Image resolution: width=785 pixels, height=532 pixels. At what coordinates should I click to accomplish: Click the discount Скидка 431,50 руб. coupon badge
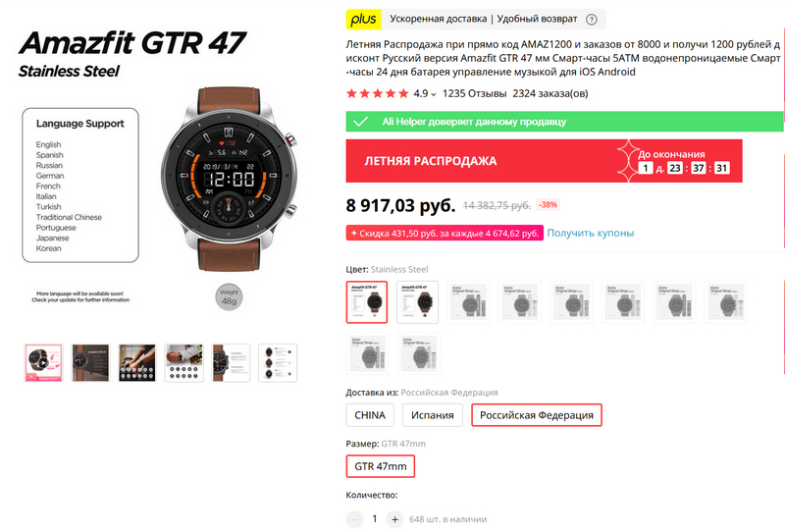click(445, 233)
